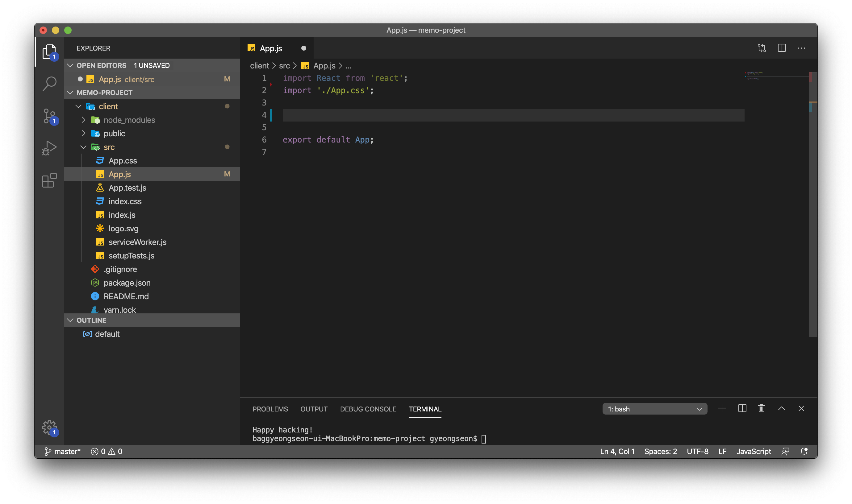Screen dimensions: 852x504
Task: Kill the terminal with trash icon
Action: [x=761, y=409]
